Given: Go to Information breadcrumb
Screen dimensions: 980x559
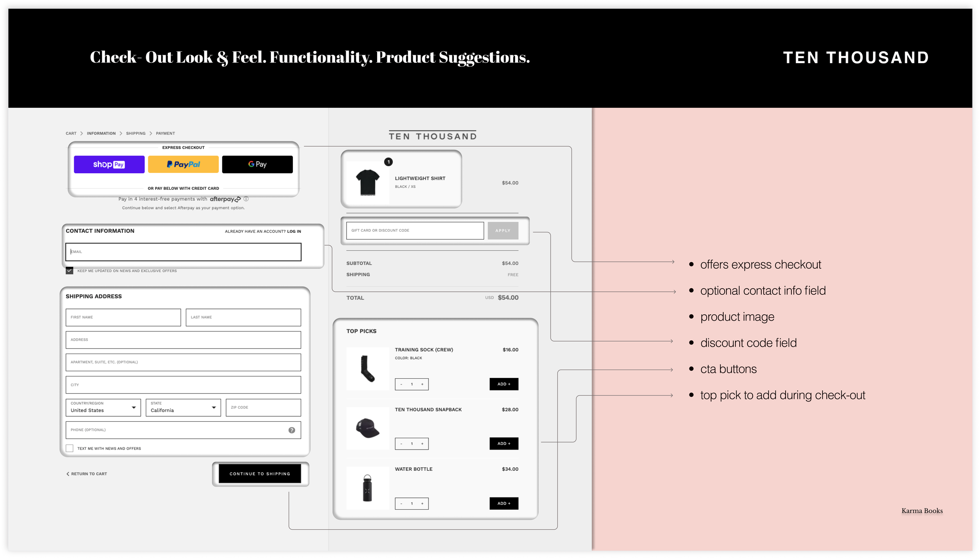Looking at the screenshot, I should 101,133.
